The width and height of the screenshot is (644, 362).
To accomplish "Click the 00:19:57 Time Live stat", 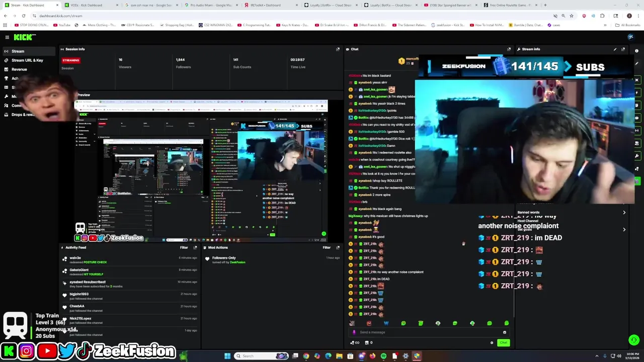I will [298, 63].
